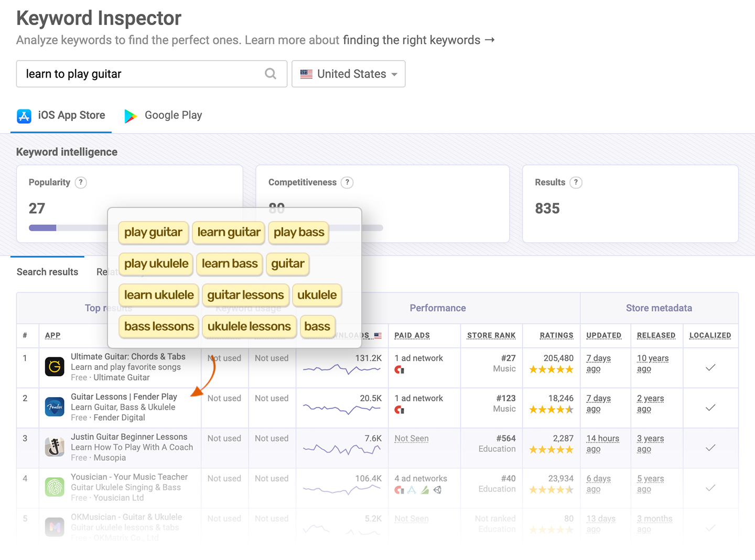This screenshot has height=560, width=755.
Task: Sort by the RELEASED column header
Action: coord(656,335)
